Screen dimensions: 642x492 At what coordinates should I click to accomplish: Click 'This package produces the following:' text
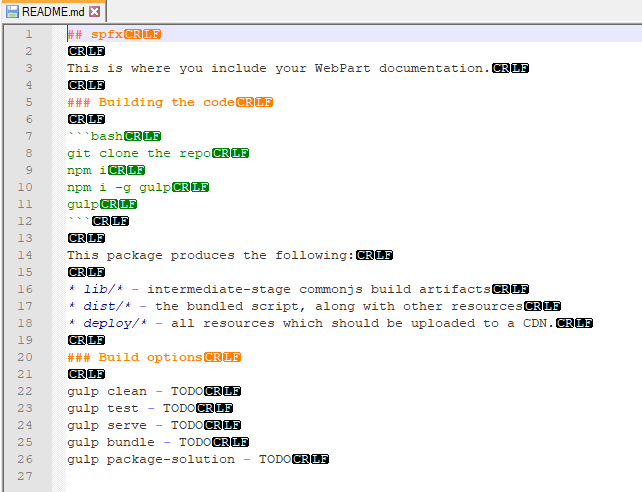pos(210,255)
